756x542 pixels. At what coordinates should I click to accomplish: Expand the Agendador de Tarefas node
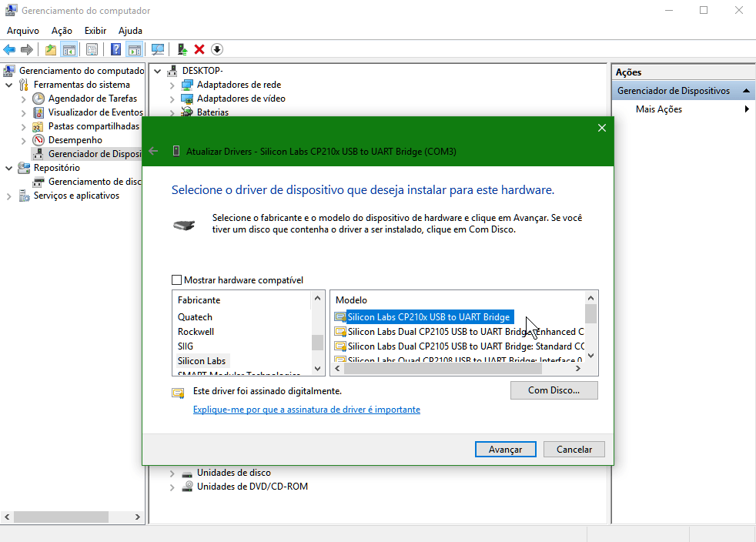pyautogui.click(x=24, y=99)
